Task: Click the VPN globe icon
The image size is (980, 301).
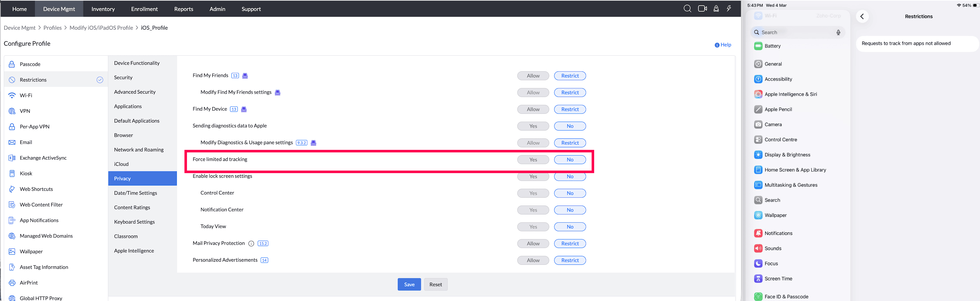Action: (12, 111)
